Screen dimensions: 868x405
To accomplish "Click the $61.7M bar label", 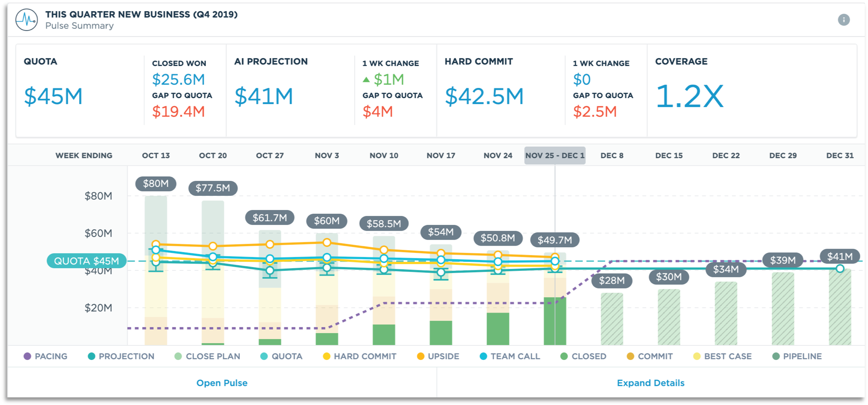I will (270, 217).
